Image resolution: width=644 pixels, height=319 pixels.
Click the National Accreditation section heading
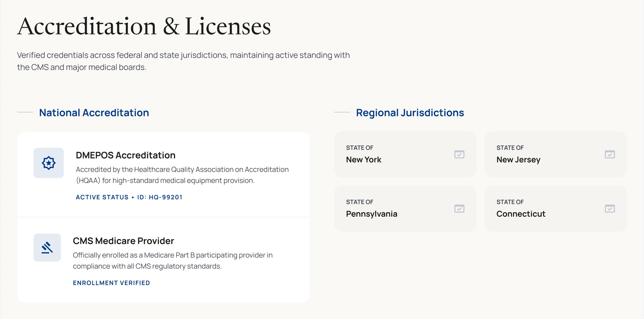point(94,113)
